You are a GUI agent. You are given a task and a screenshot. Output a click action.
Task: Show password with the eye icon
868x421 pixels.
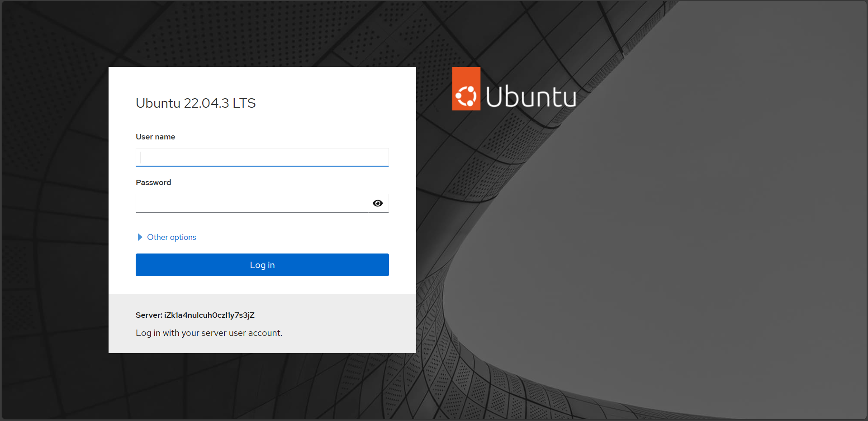click(x=378, y=203)
